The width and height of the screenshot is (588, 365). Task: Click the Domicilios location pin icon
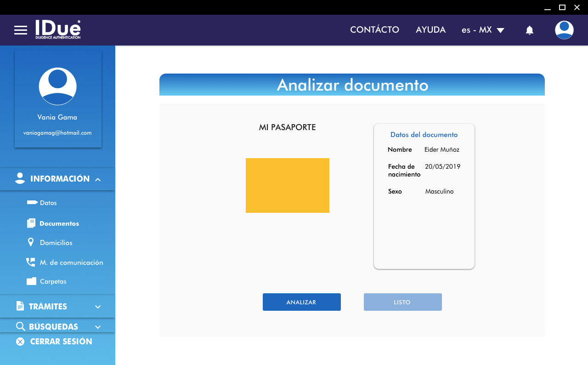coord(31,242)
